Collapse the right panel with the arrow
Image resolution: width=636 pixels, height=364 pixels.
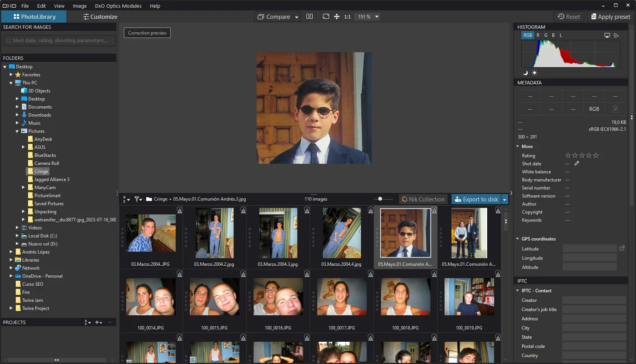coord(511,193)
